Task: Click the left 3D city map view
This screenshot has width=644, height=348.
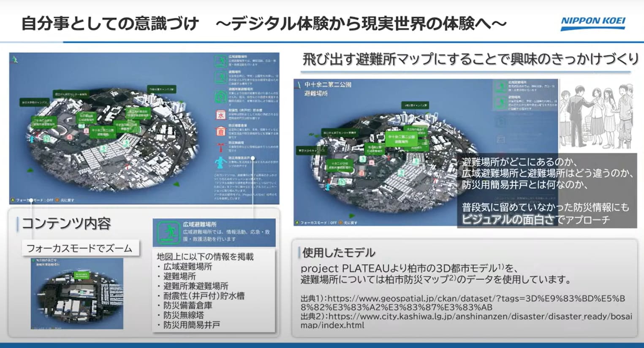Action: (x=144, y=128)
